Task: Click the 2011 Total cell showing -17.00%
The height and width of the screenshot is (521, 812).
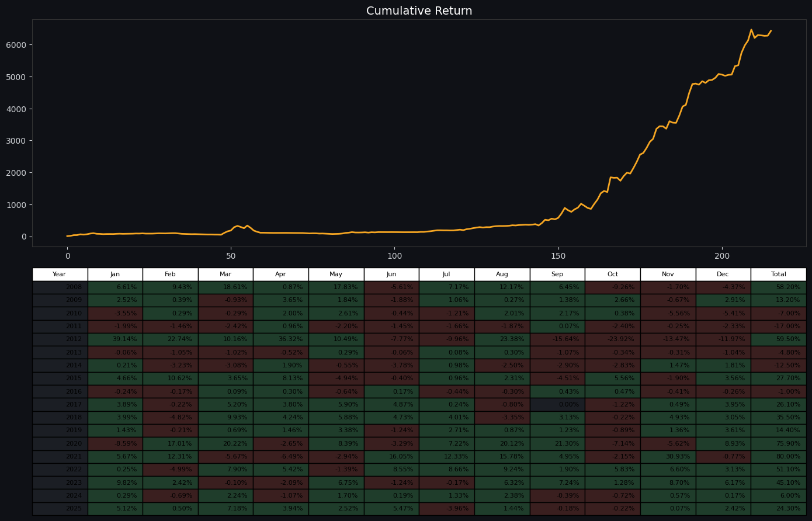Action: (x=778, y=327)
